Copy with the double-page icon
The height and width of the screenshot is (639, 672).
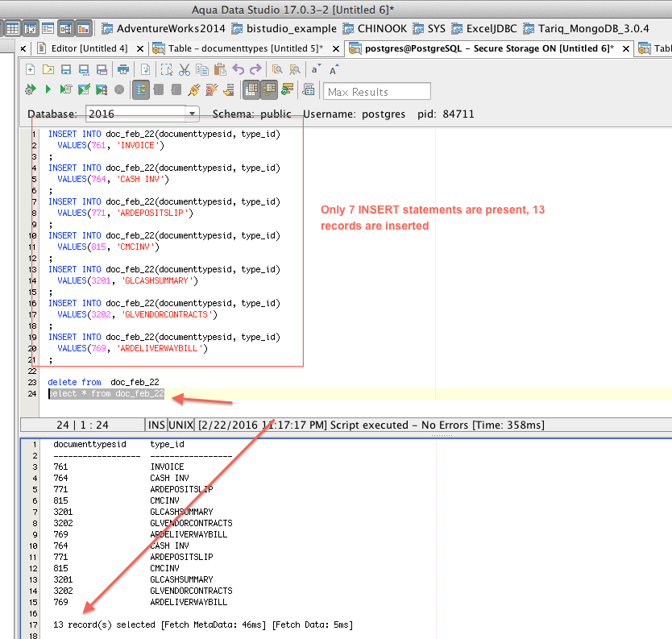[x=202, y=69]
